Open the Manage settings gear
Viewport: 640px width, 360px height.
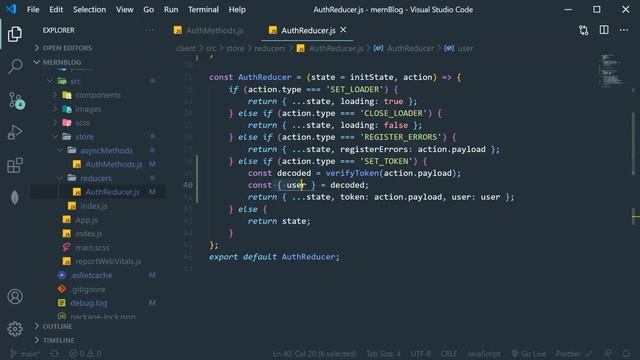pyautogui.click(x=15, y=329)
